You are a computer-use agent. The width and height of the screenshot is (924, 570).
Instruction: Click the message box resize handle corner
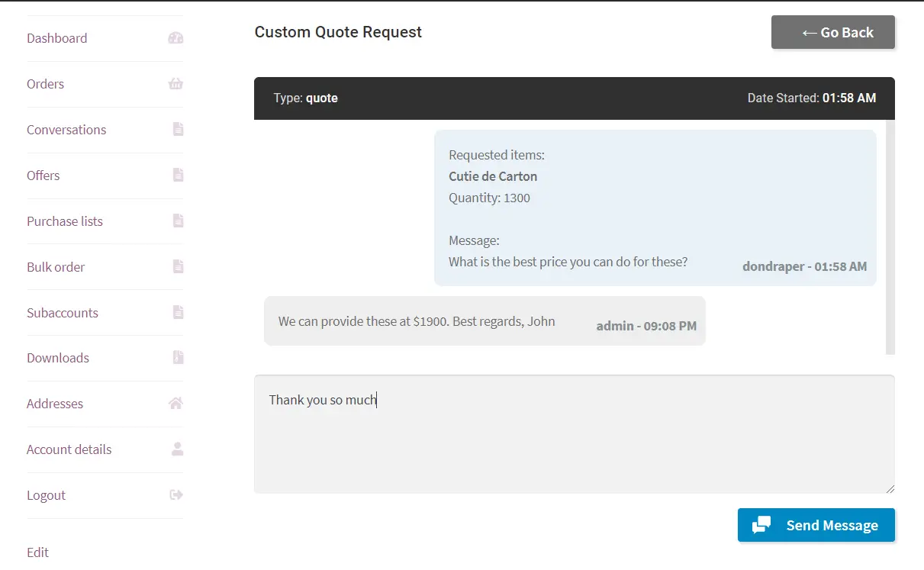click(x=889, y=488)
